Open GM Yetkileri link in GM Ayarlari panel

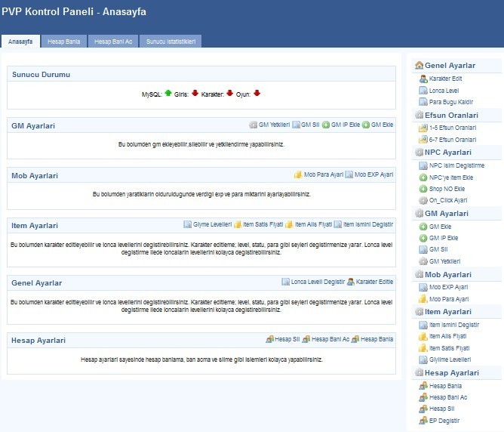[274, 125]
